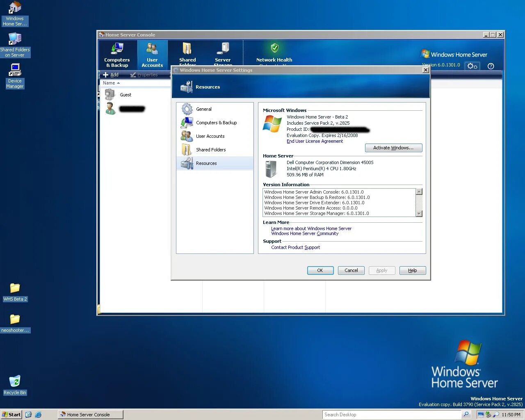
Task: Open Windows Home Server Community link
Action: click(305, 233)
